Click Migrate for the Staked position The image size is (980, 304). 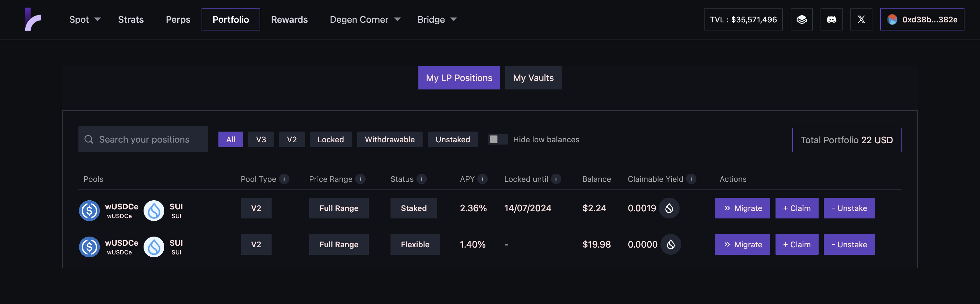tap(742, 208)
